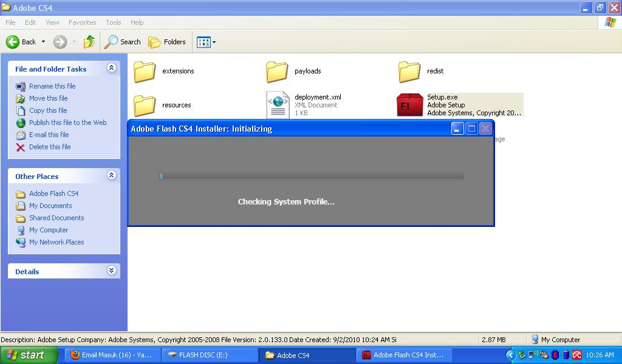This screenshot has width=622, height=364.
Task: Click the E-mail envelope icon
Action: 21,135
